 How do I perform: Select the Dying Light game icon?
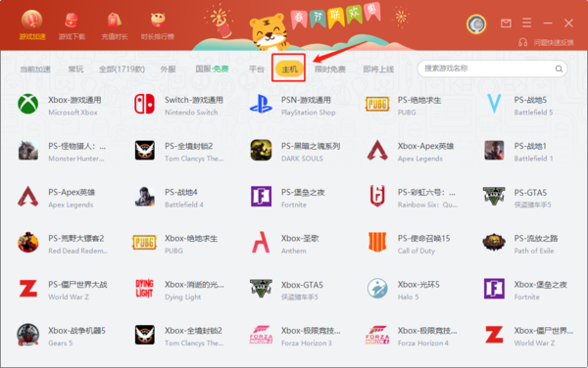pos(144,289)
